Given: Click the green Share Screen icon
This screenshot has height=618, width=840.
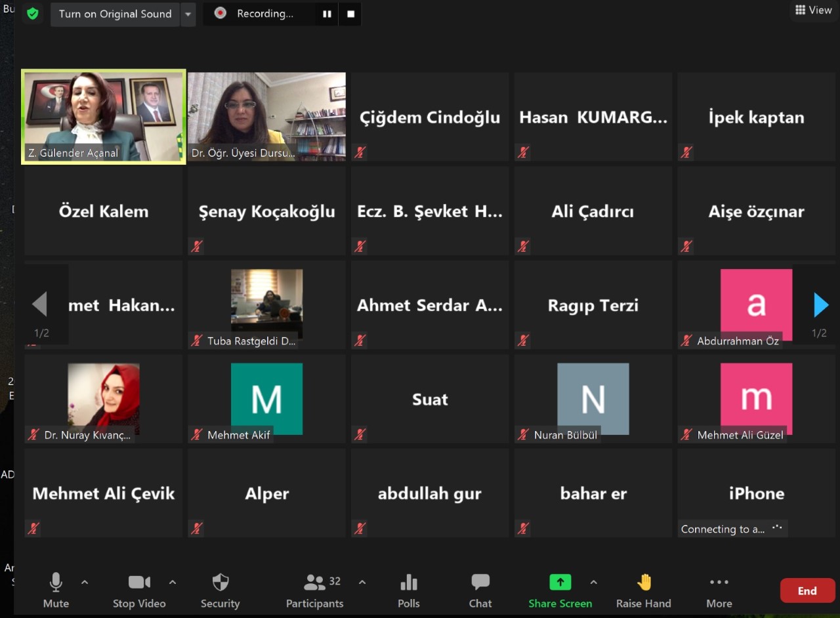Looking at the screenshot, I should coord(560,583).
